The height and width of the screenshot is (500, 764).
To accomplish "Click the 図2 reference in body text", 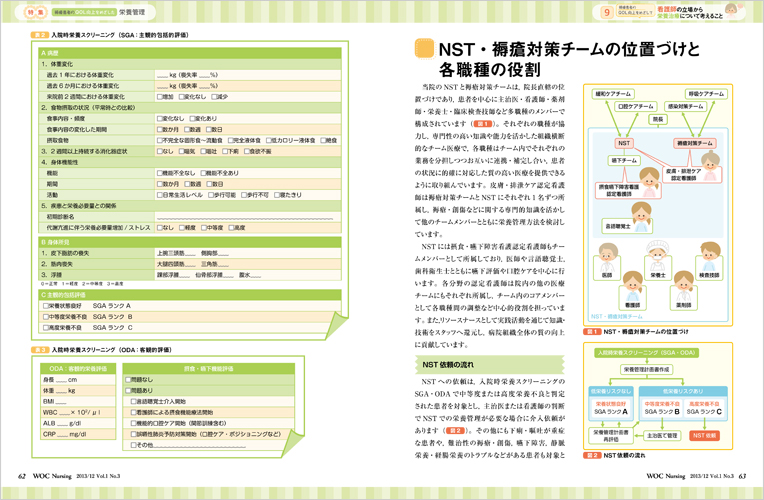I will pos(456,431).
